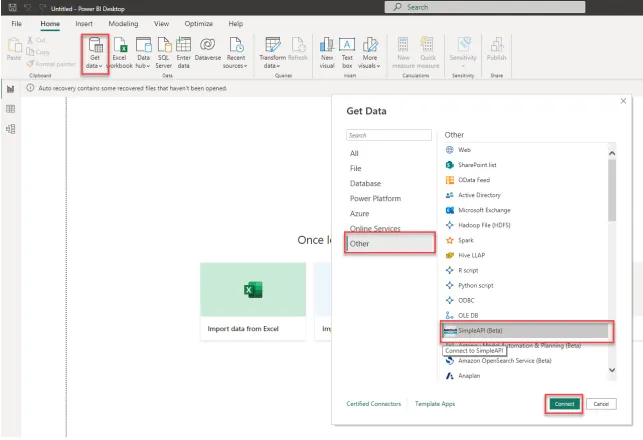The image size is (643, 440).
Task: Click the Undo icon in the title bar
Action: point(27,8)
